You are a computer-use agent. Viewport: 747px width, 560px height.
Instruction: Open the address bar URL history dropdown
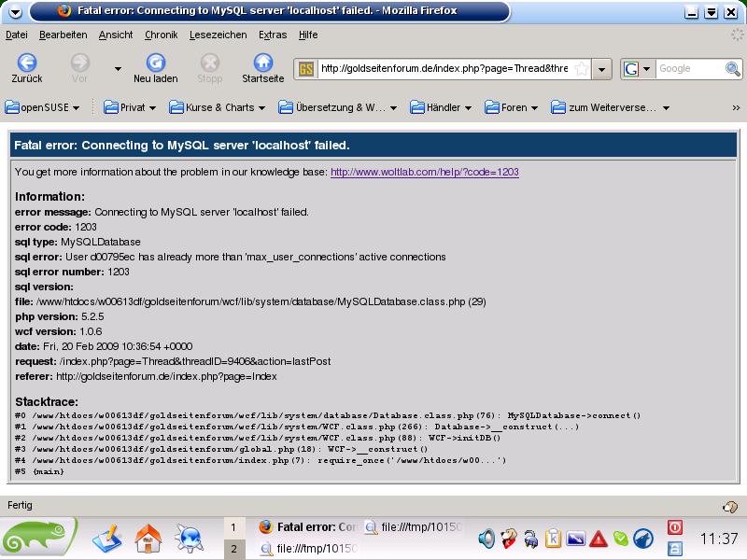[601, 69]
